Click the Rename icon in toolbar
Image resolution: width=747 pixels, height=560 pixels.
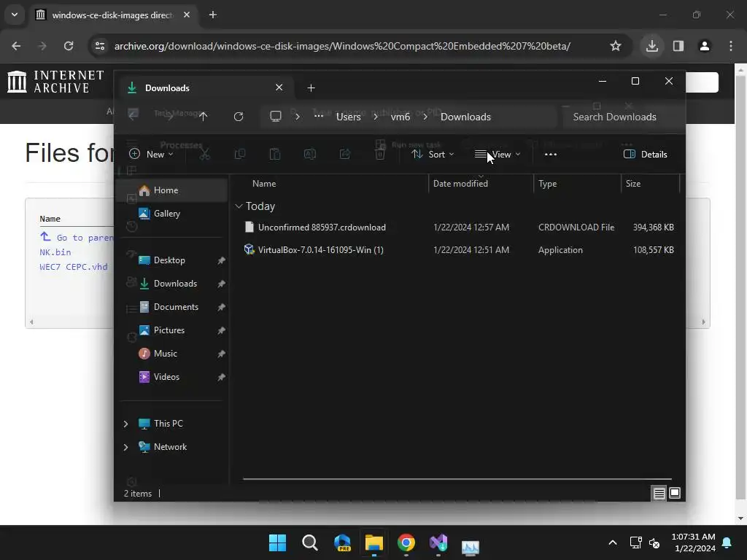click(x=309, y=154)
